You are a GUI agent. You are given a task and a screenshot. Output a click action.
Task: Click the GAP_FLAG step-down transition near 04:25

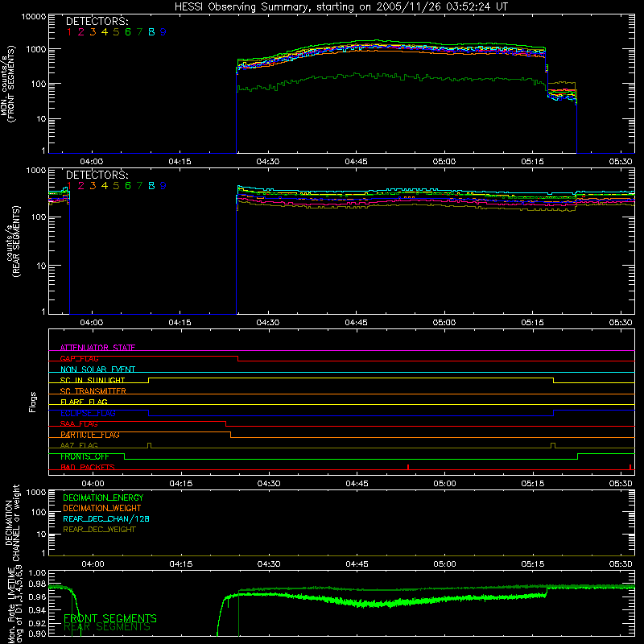coord(238,358)
